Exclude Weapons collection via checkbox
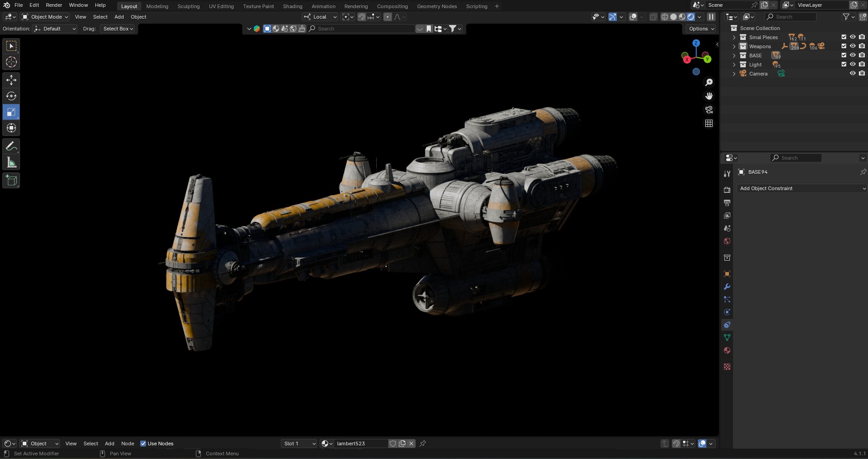Viewport: 868px width, 459px height. pyautogui.click(x=844, y=46)
